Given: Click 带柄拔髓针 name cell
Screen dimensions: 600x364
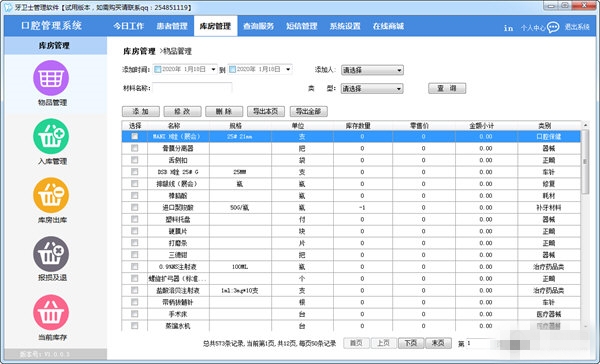Looking at the screenshot, I should 178,302.
